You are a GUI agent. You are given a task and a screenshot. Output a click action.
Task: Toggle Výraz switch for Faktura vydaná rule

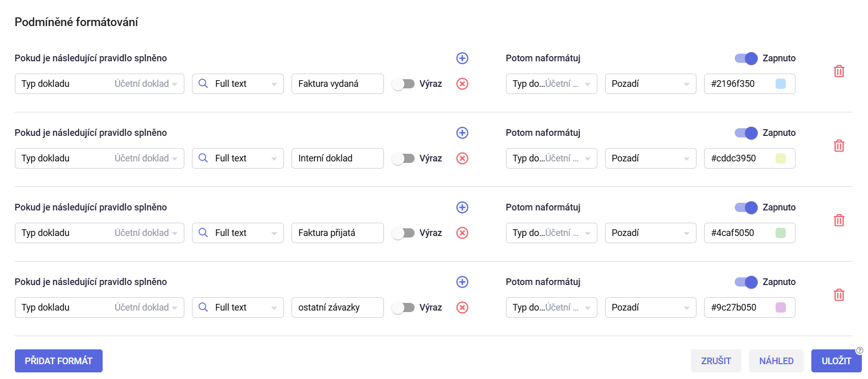[403, 84]
